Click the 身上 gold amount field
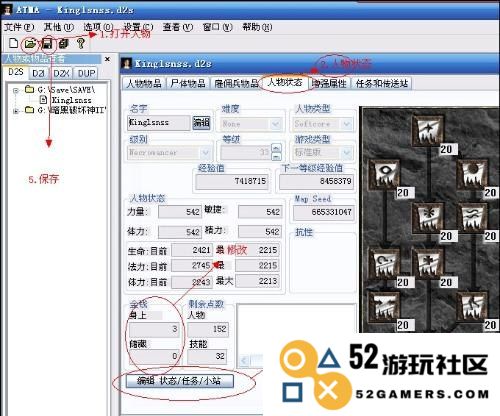 click(154, 329)
